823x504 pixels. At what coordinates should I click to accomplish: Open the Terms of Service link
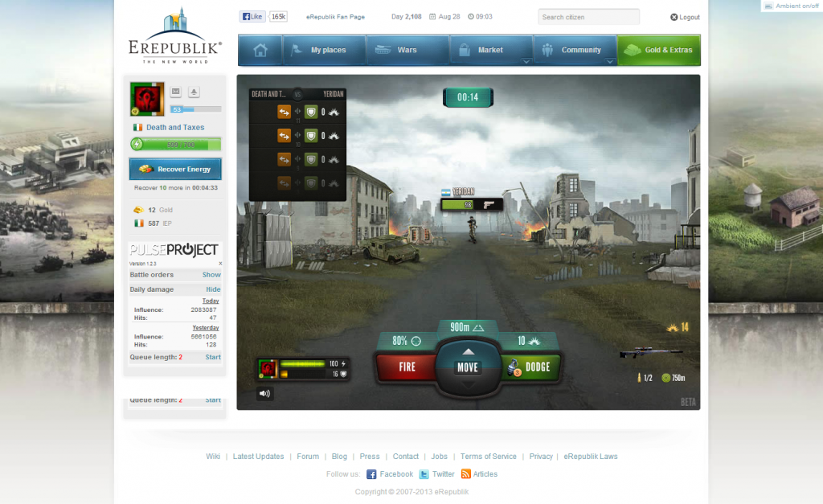pyautogui.click(x=488, y=457)
